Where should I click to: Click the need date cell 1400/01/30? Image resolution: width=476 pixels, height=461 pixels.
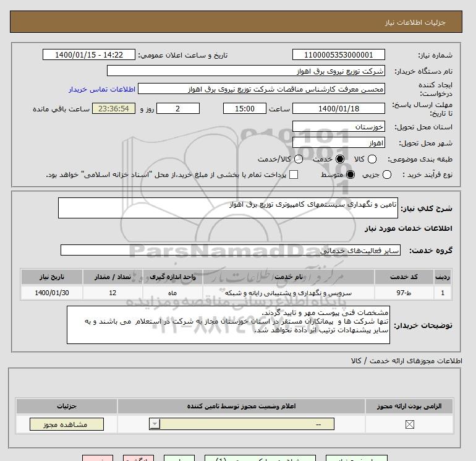[51, 293]
